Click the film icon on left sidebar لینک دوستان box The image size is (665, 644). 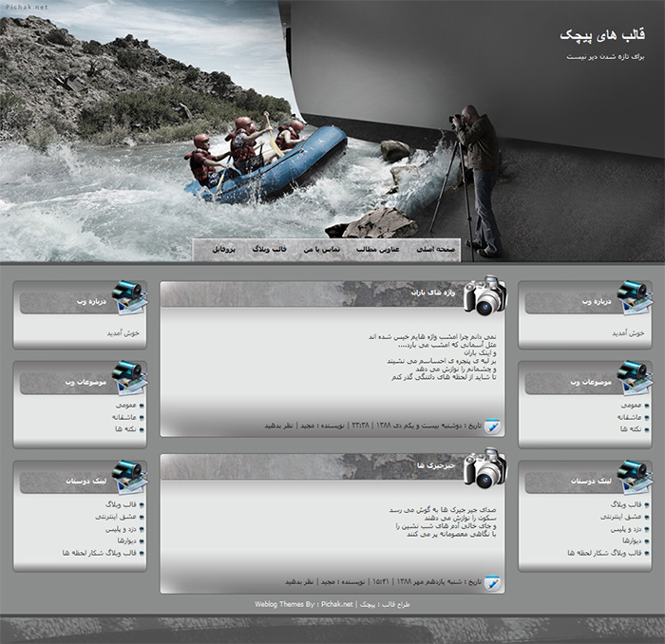pyautogui.click(x=129, y=478)
